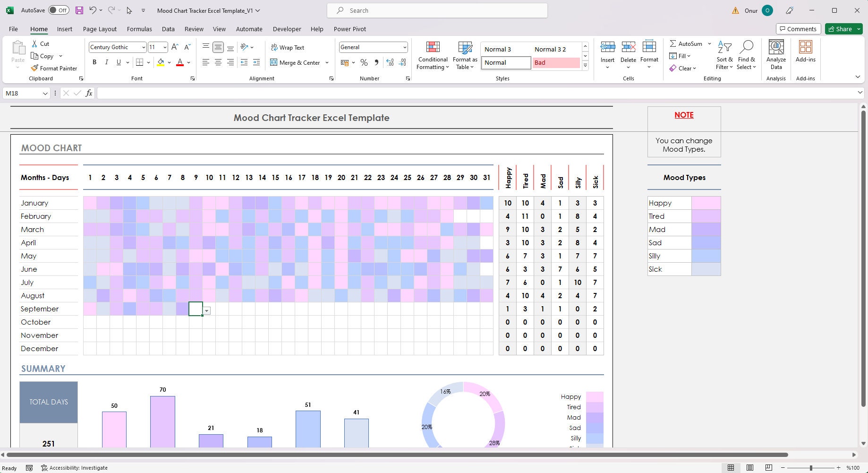The image size is (868, 473).
Task: Switch to the Developer tab
Action: click(287, 29)
